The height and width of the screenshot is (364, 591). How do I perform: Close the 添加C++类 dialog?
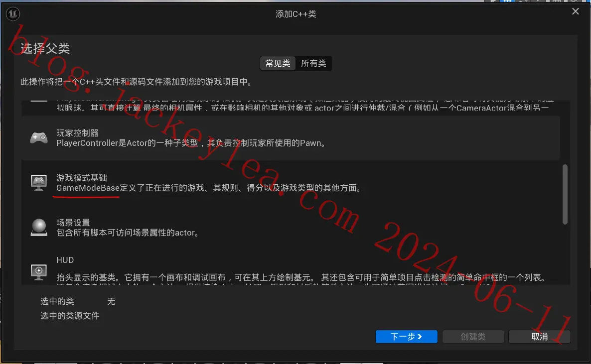(x=575, y=11)
